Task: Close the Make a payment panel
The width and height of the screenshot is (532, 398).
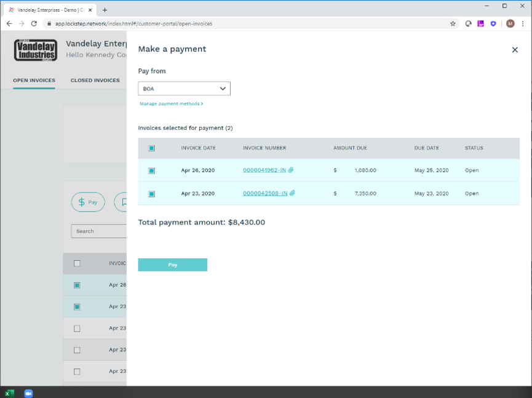Action: pyautogui.click(x=515, y=50)
